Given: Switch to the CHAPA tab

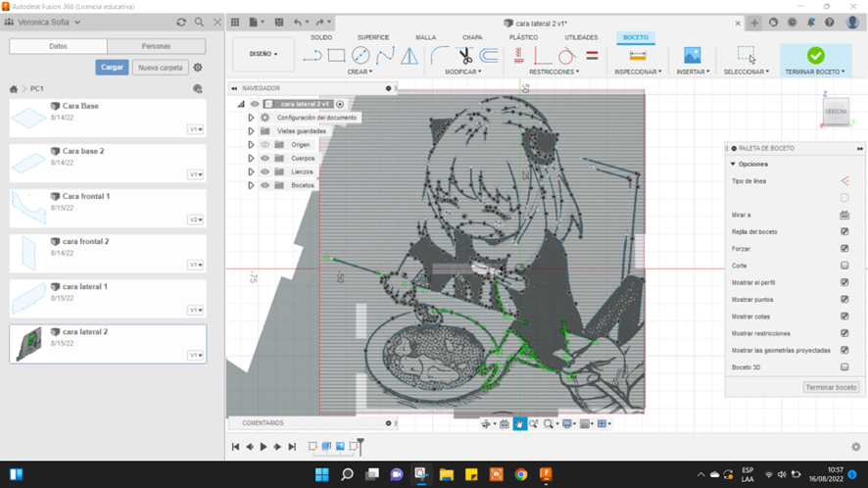Looking at the screenshot, I should (x=472, y=37).
